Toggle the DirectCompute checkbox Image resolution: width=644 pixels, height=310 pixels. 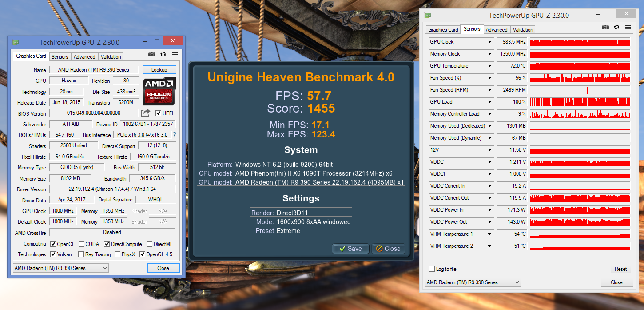[x=107, y=244]
